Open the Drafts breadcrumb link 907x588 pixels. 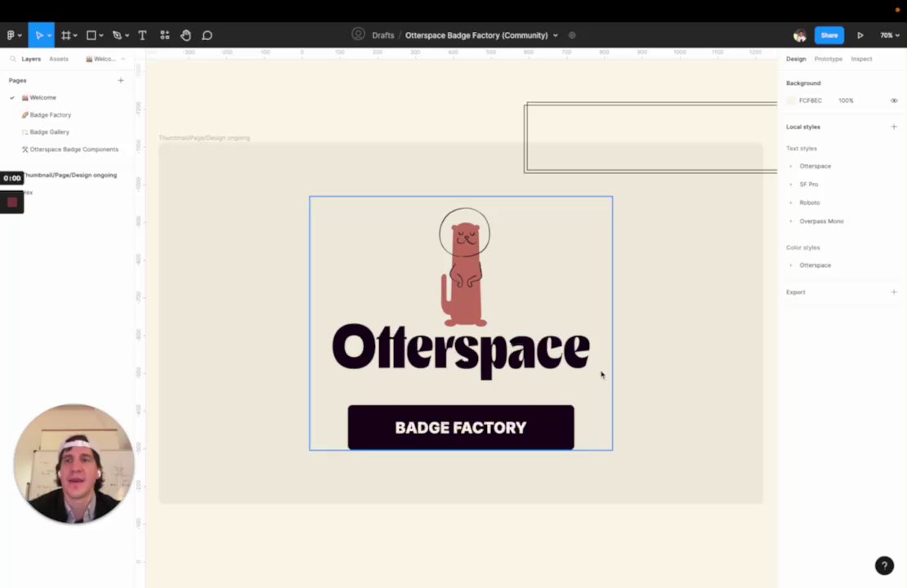click(x=383, y=35)
